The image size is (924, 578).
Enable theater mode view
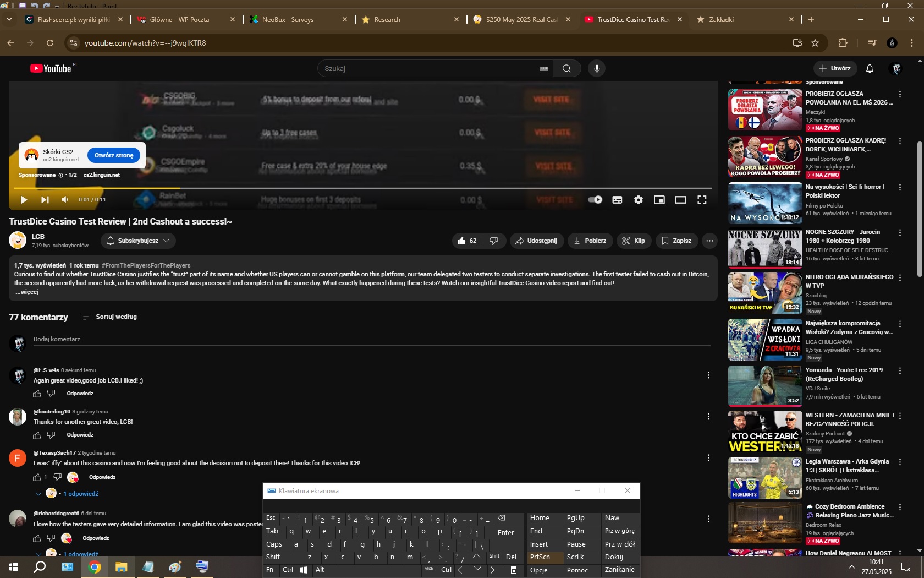pos(680,200)
